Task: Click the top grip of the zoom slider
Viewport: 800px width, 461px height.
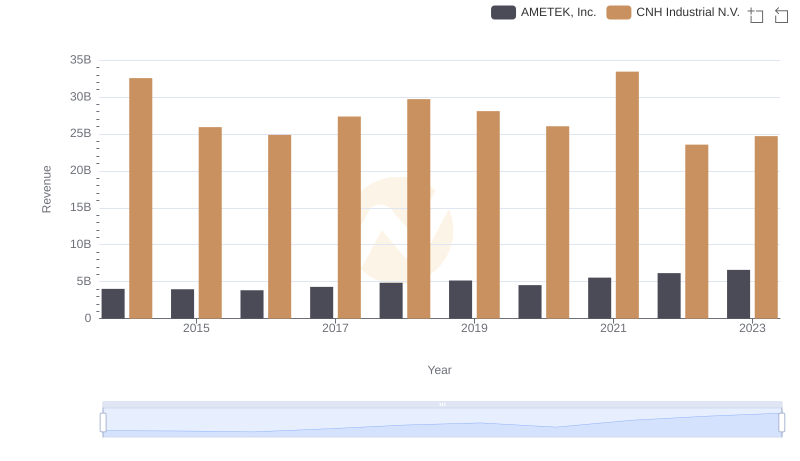Action: (442, 404)
